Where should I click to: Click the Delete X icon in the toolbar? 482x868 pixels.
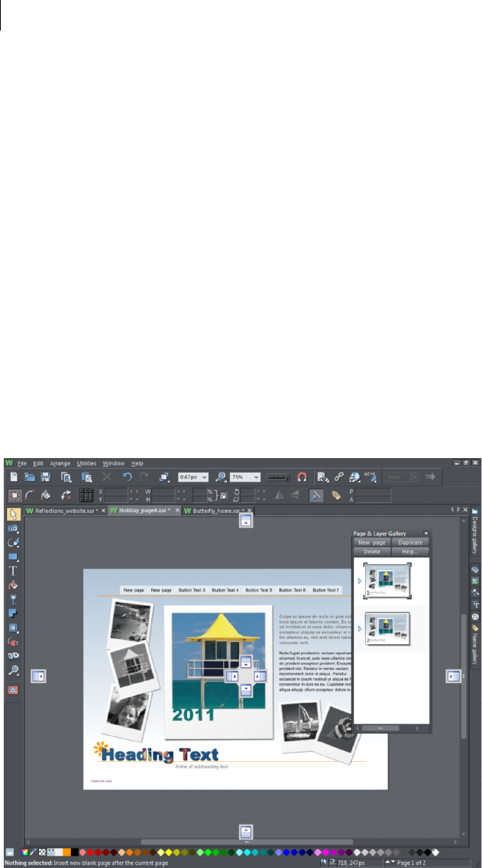coord(107,476)
